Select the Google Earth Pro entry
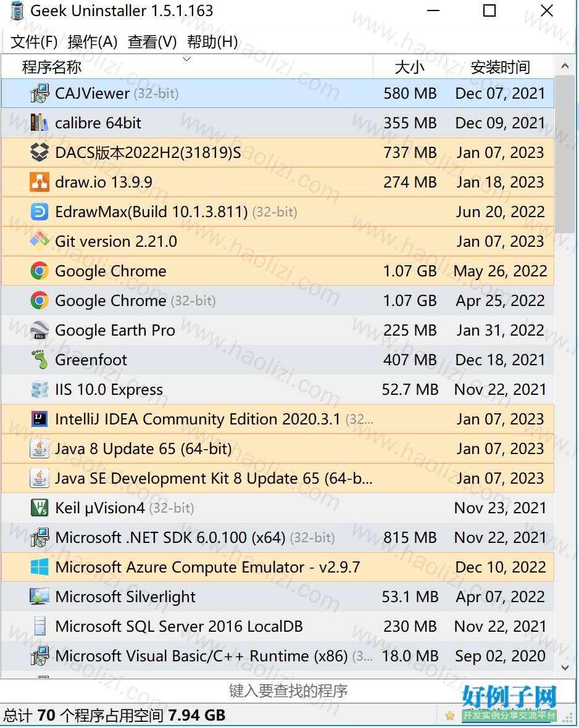 (x=115, y=330)
